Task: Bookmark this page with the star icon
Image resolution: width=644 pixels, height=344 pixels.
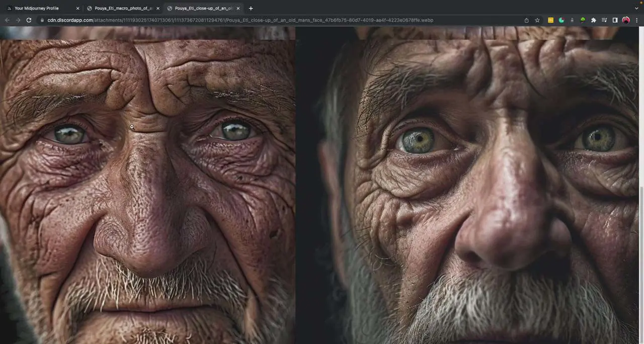Action: [537, 20]
